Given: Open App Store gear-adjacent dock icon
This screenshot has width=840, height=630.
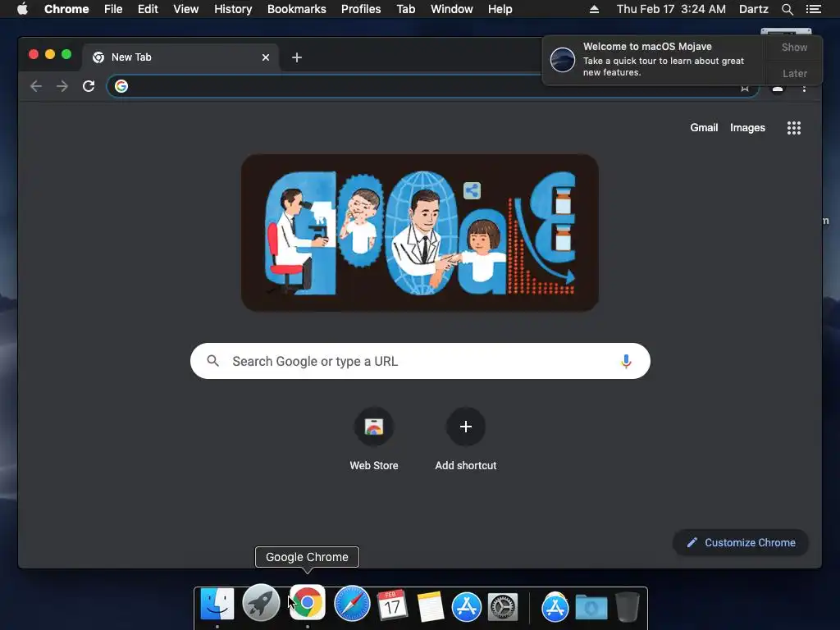Looking at the screenshot, I should tap(467, 607).
